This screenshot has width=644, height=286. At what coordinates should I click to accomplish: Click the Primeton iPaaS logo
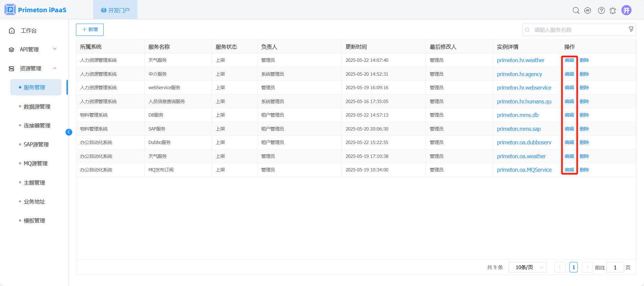pos(35,10)
